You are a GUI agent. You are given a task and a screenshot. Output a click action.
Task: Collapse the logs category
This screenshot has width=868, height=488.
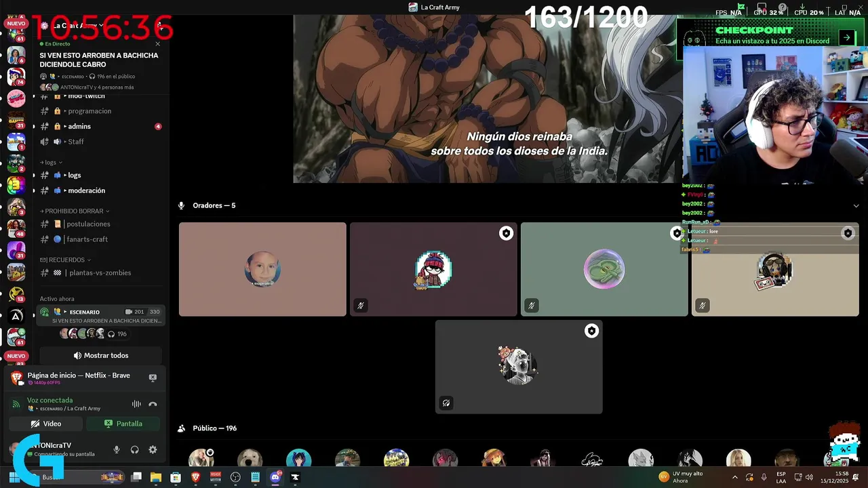pos(51,163)
